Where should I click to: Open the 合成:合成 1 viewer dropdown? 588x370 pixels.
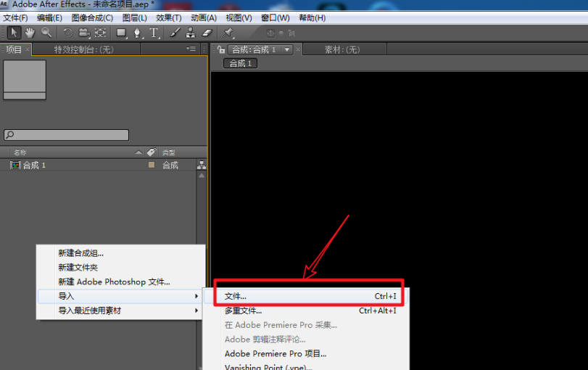pyautogui.click(x=287, y=49)
